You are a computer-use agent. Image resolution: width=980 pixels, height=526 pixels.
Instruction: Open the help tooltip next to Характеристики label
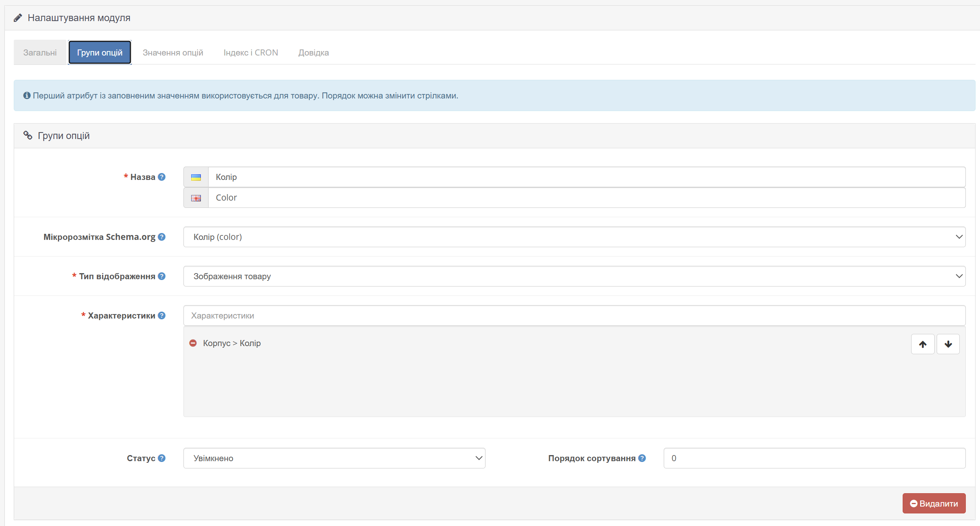pyautogui.click(x=162, y=316)
